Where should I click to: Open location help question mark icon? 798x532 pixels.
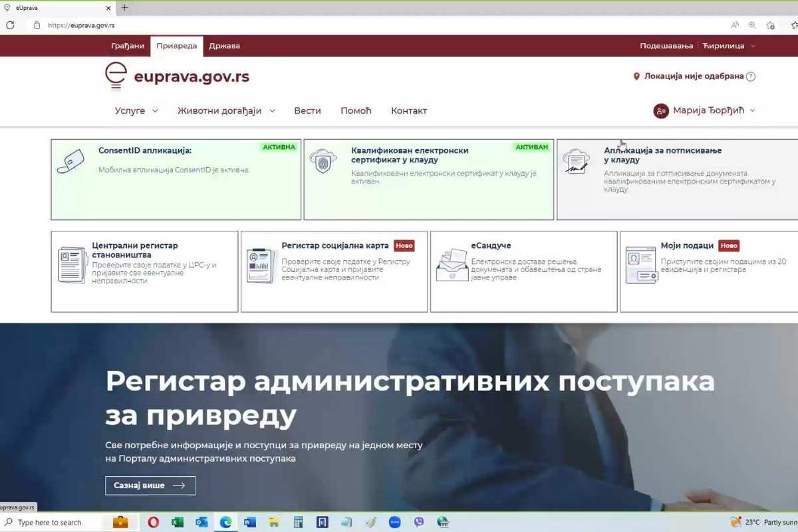pyautogui.click(x=751, y=76)
